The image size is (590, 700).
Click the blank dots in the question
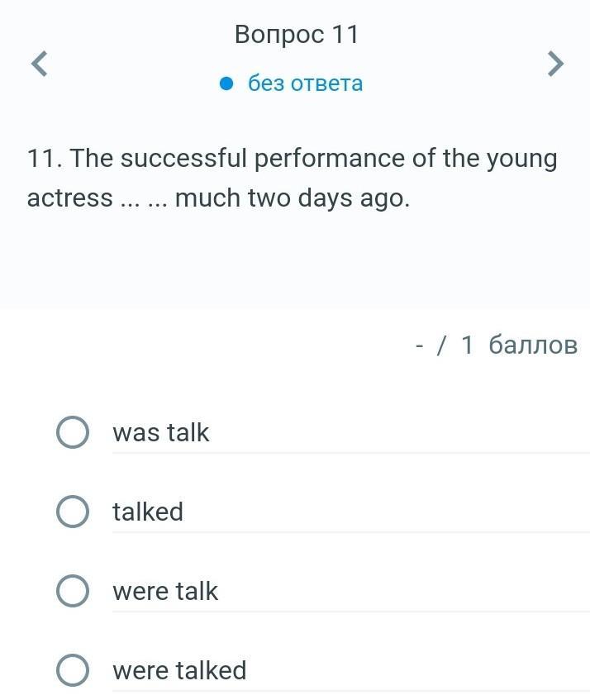pyautogui.click(x=144, y=198)
